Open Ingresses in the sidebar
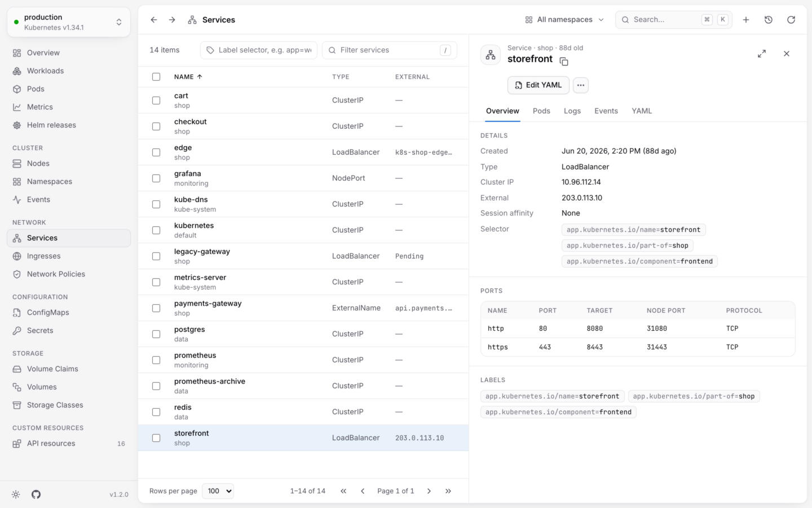 [69, 256]
